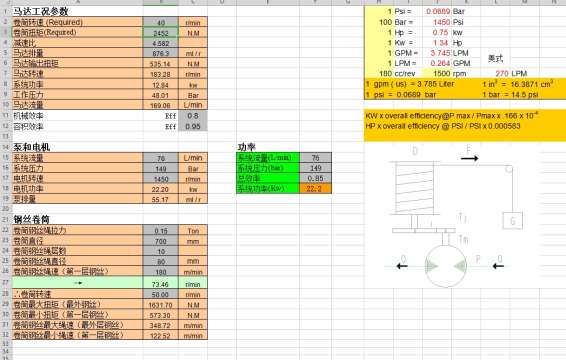This screenshot has width=566, height=360.
Task: Click the 4.582 reduction ratio cell
Action: pos(161,43)
